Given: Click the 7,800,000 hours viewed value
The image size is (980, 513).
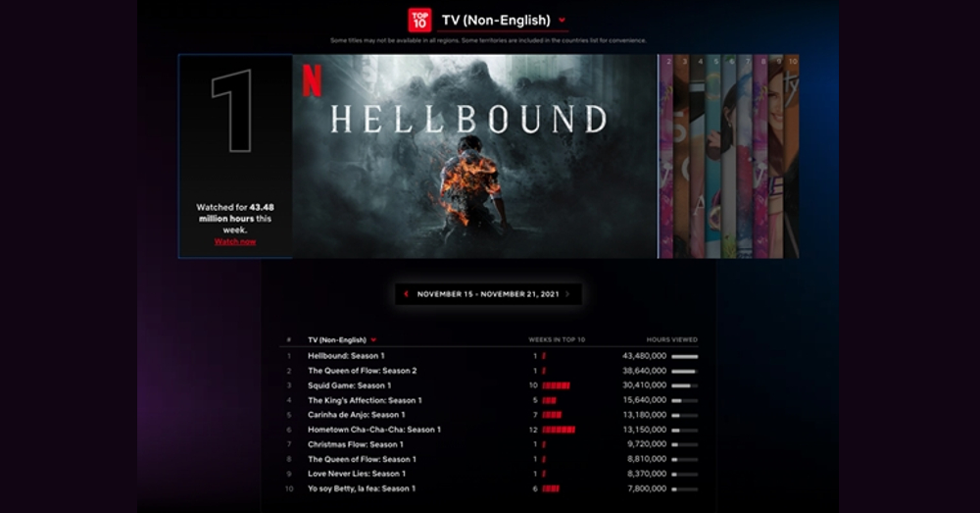Looking at the screenshot, I should pos(647,488).
